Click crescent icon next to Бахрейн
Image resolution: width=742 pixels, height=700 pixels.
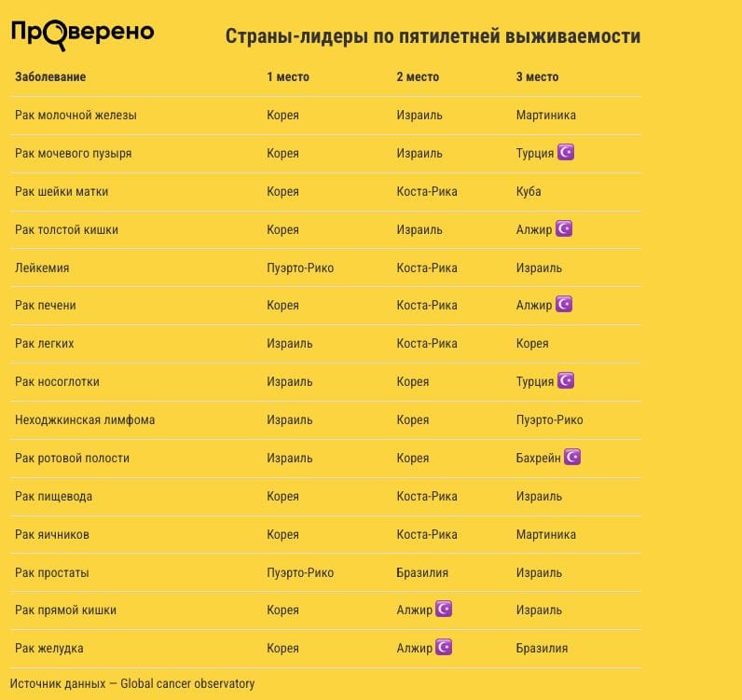click(x=572, y=457)
